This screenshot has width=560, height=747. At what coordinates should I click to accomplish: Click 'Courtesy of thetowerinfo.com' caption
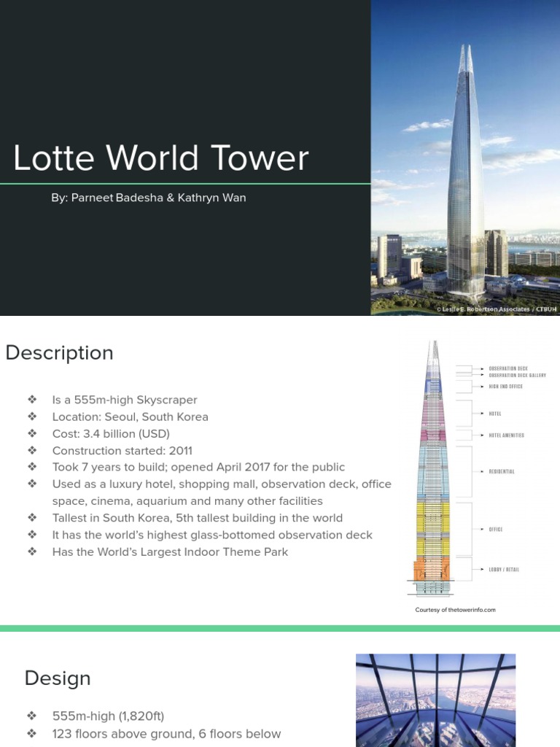point(455,610)
